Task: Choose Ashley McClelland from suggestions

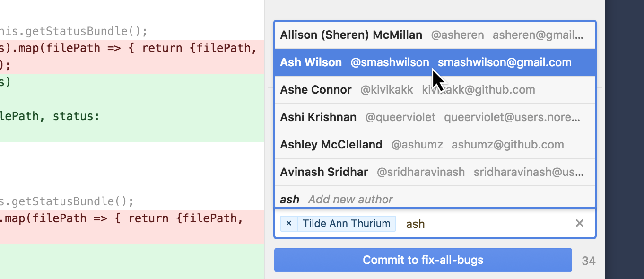Action: (435, 145)
